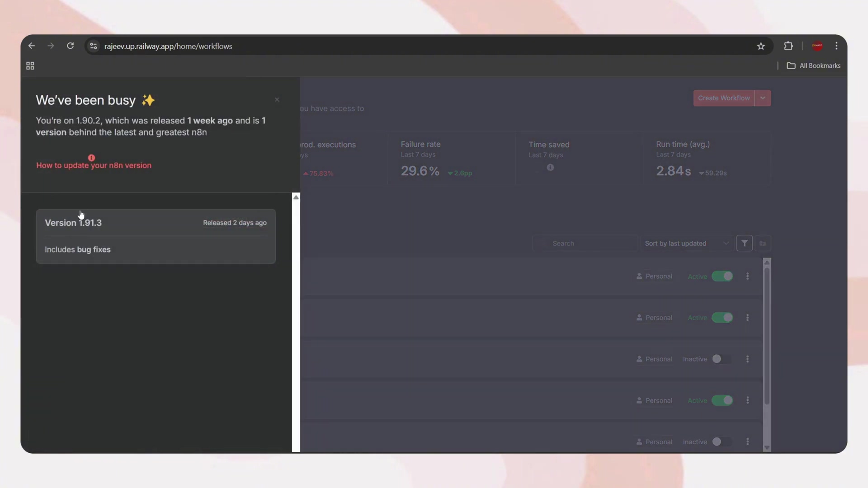Enable the first Inactive workflow switch
Screen dimensions: 868x488
[x=721, y=359]
